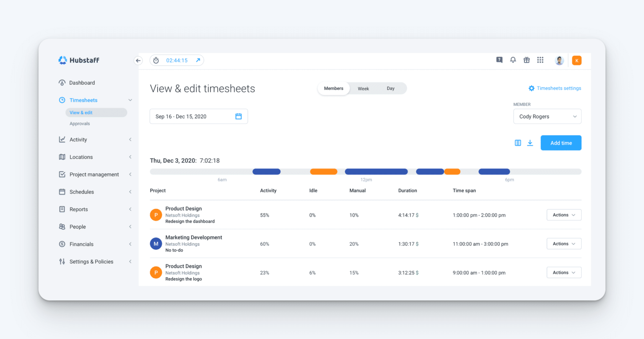Click the Schedules calendar icon in sidebar
Viewport: 644px width, 339px height.
click(62, 192)
